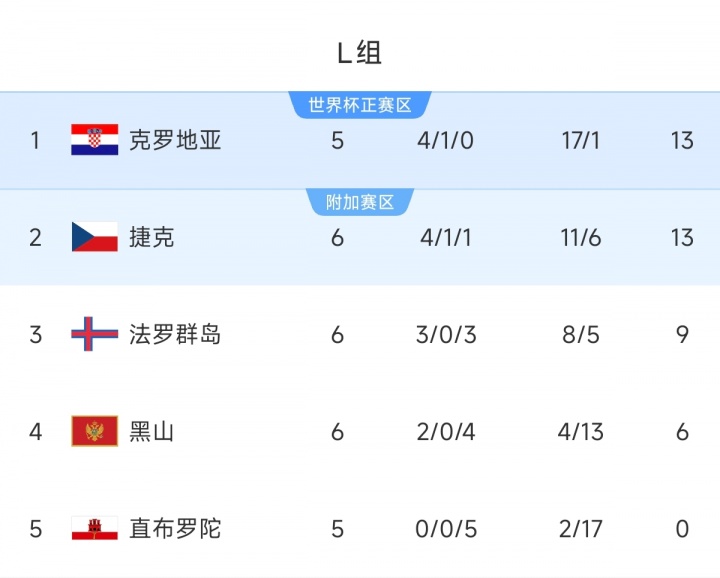
Task: Click the Czech Republic flag icon
Action: pyautogui.click(x=95, y=237)
